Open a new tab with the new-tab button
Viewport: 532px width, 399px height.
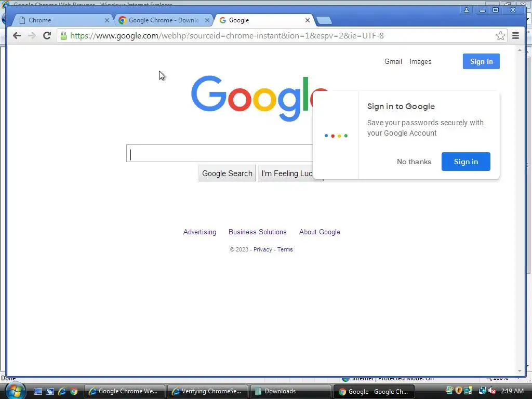324,20
